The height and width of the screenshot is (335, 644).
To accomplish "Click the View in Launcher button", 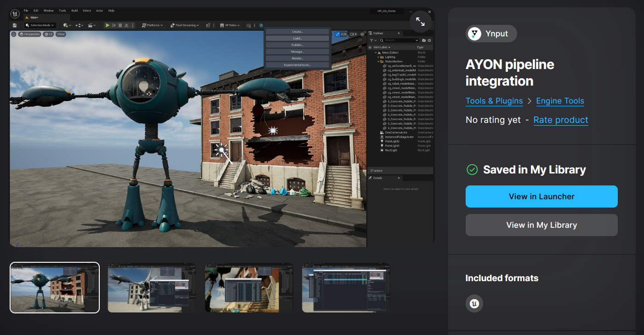I will point(541,196).
